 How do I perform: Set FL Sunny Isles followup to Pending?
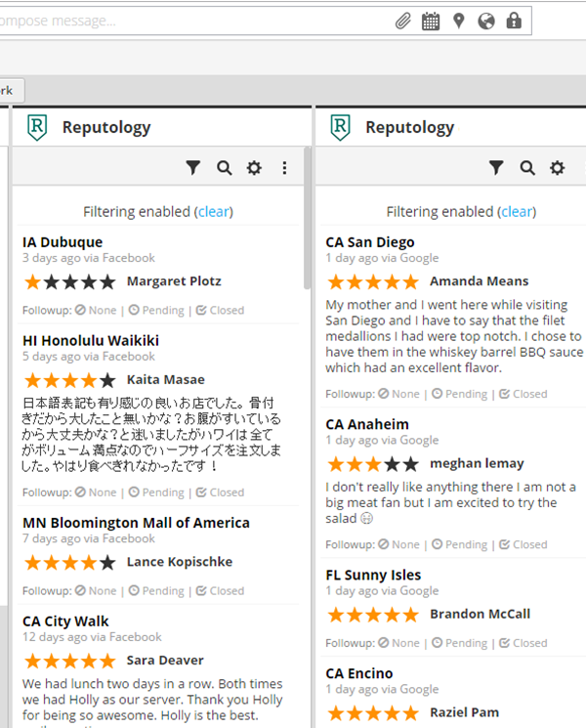pyautogui.click(x=459, y=643)
